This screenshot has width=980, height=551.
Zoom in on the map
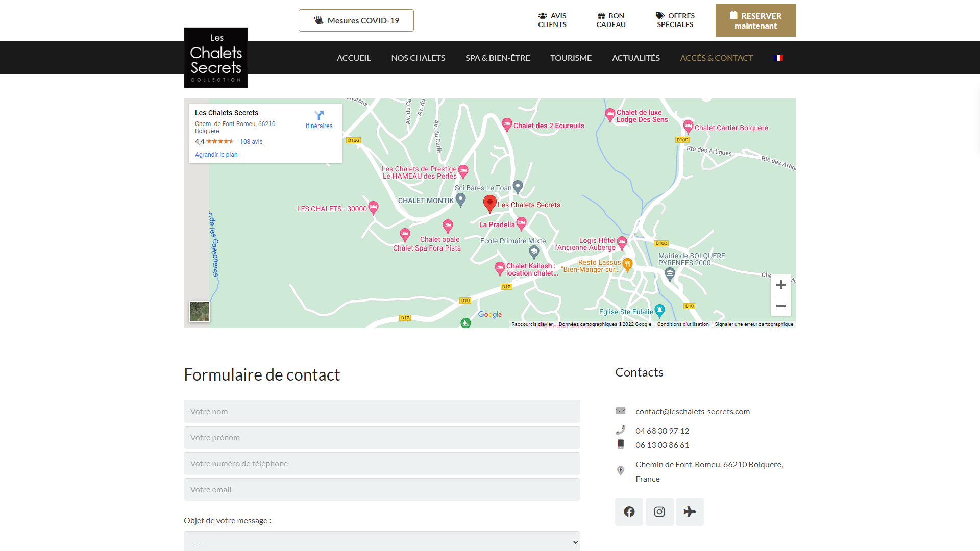point(781,285)
